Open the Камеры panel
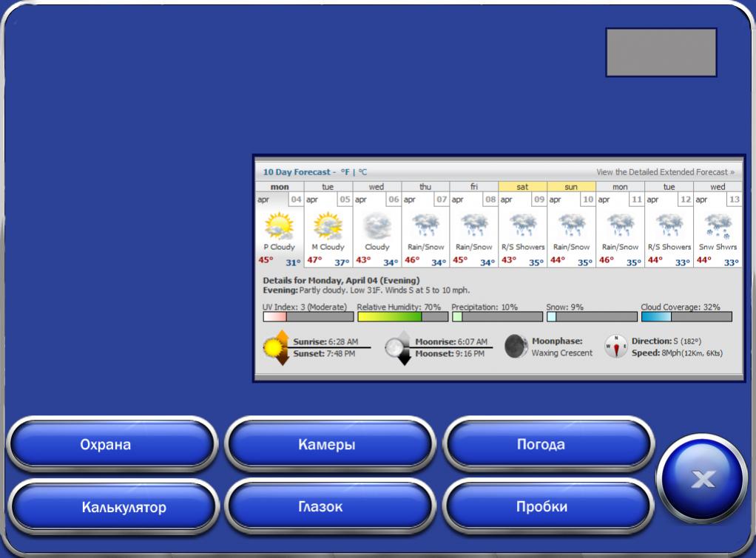 (327, 445)
